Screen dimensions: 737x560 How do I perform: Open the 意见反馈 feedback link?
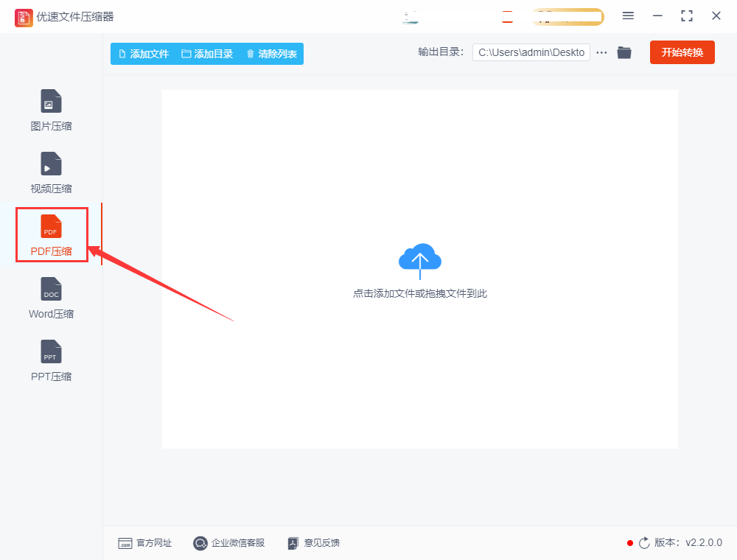[313, 543]
